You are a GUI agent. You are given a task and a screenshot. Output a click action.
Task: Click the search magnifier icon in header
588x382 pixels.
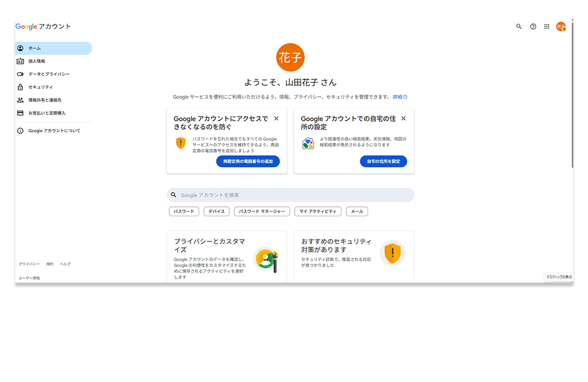click(519, 26)
